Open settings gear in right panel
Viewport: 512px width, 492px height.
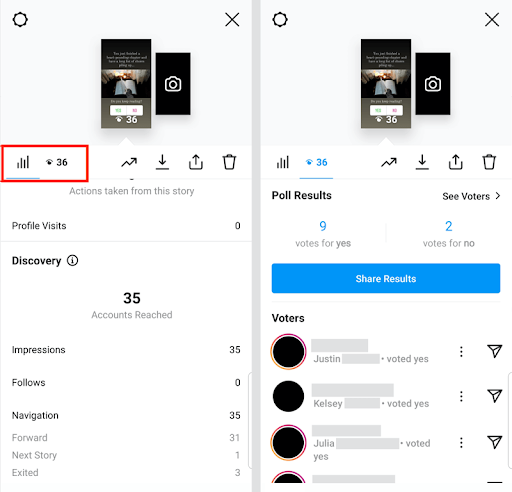pos(280,20)
